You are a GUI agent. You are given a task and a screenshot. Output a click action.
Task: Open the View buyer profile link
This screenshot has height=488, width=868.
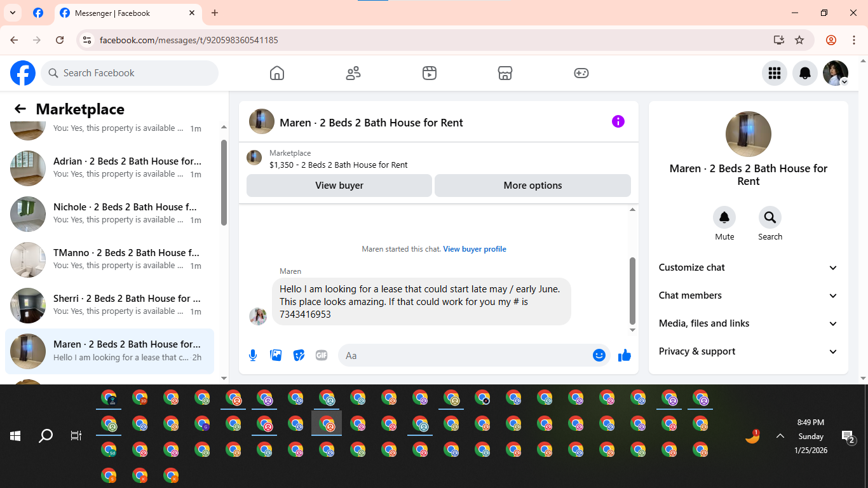[475, 249]
